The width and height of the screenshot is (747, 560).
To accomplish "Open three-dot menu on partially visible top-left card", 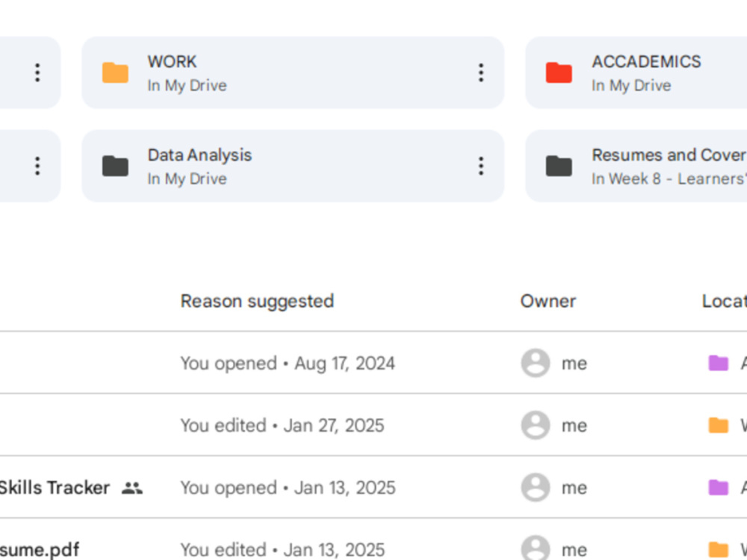I will tap(37, 73).
